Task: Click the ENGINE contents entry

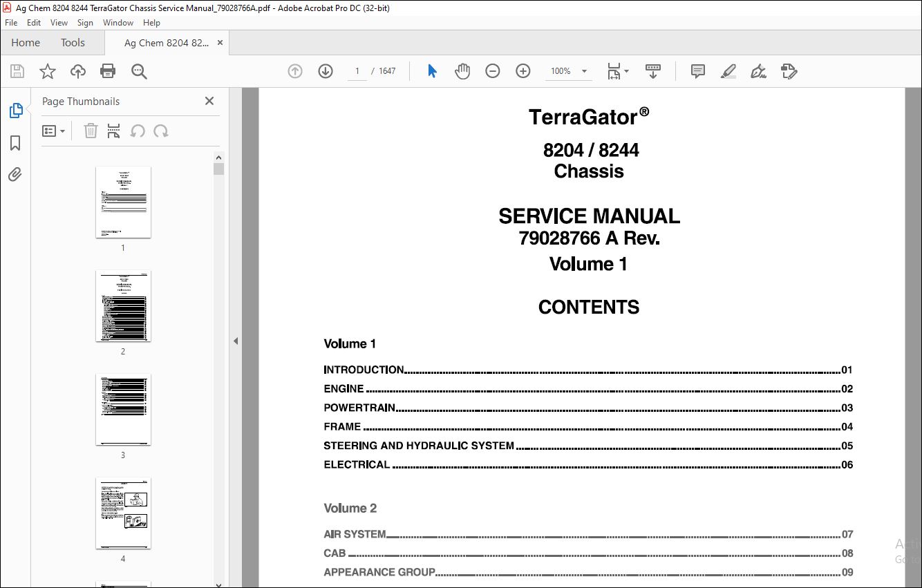Action: click(588, 389)
